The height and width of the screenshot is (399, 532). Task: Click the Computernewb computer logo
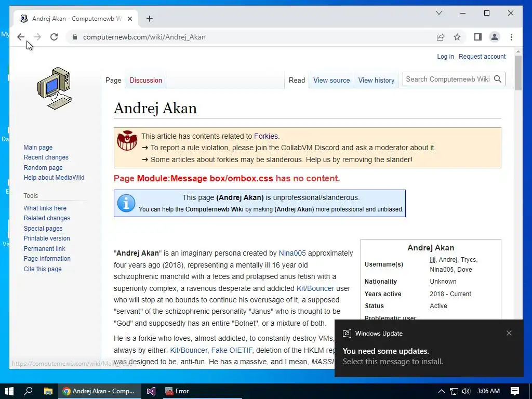point(55,88)
